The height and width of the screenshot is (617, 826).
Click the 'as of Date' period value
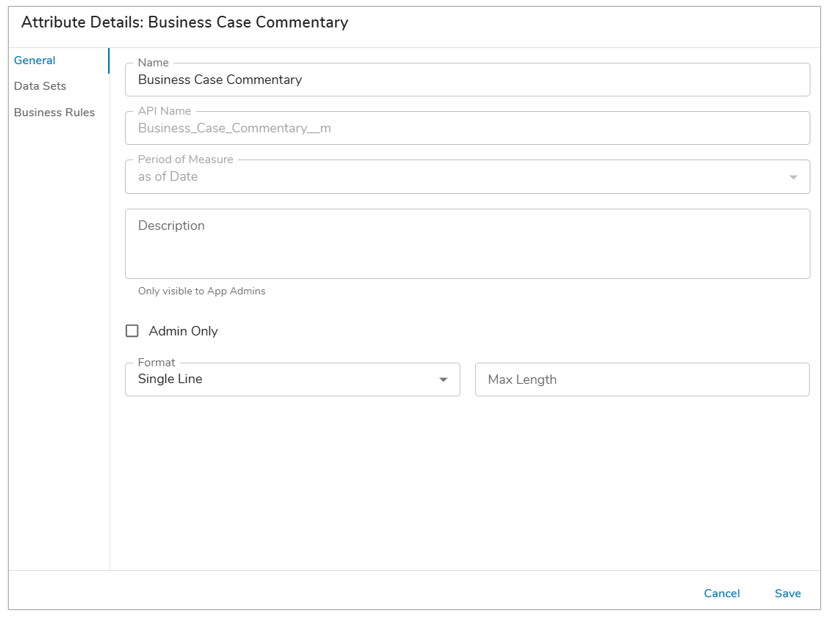(x=168, y=177)
